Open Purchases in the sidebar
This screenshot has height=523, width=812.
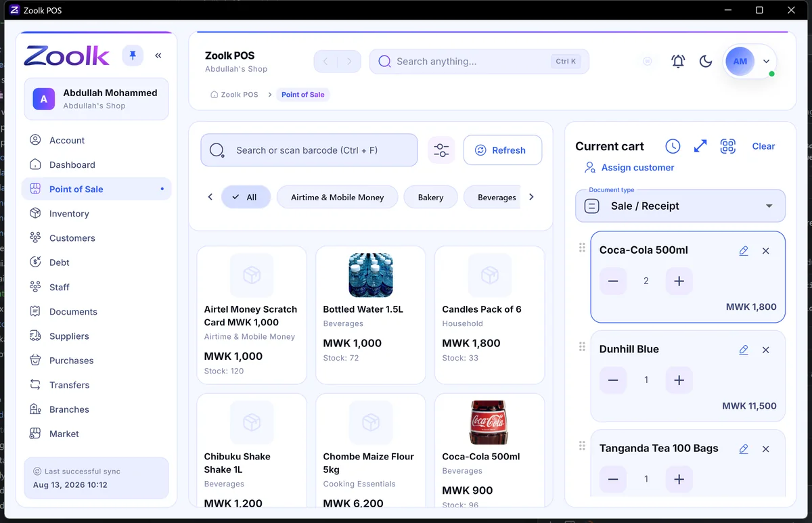click(x=96, y=360)
